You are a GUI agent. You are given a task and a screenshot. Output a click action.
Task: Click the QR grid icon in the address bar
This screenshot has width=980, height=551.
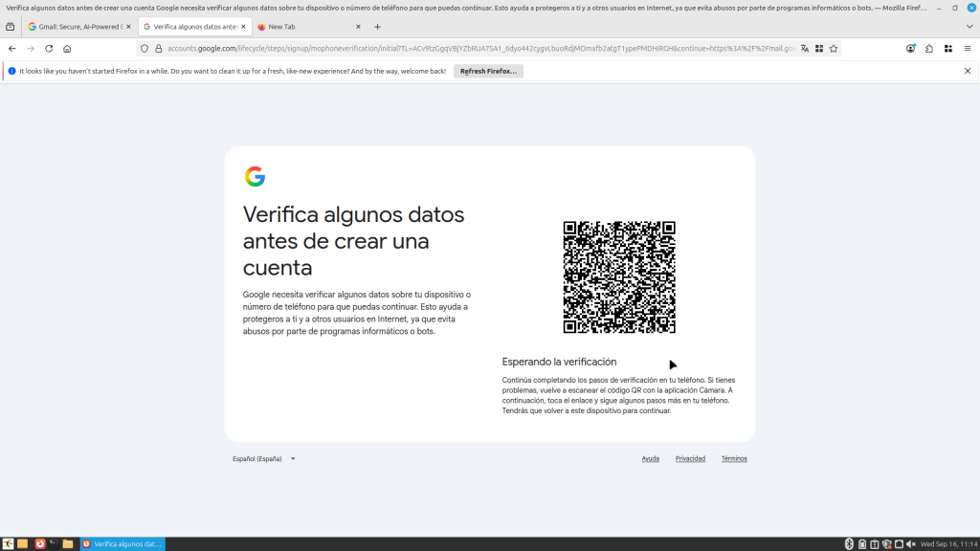[819, 49]
